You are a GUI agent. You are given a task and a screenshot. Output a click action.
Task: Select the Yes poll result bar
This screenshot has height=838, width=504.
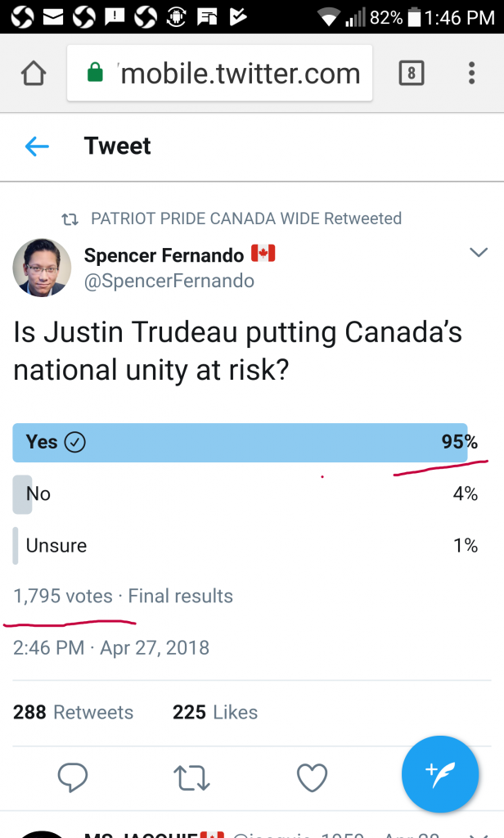coord(241,443)
